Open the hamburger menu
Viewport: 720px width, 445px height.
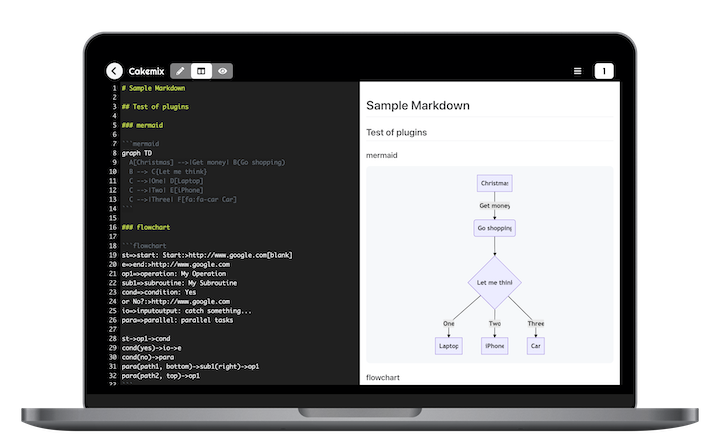point(577,71)
